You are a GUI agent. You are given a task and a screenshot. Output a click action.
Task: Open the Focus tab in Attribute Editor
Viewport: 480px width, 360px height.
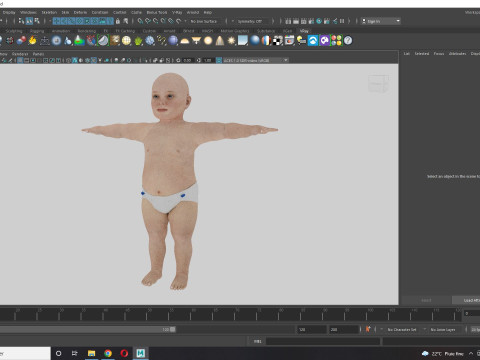(439, 53)
